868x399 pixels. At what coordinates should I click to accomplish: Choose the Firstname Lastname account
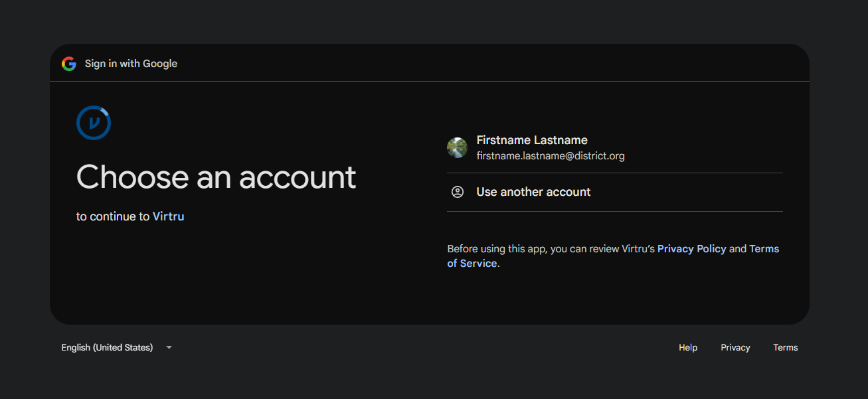(615, 147)
